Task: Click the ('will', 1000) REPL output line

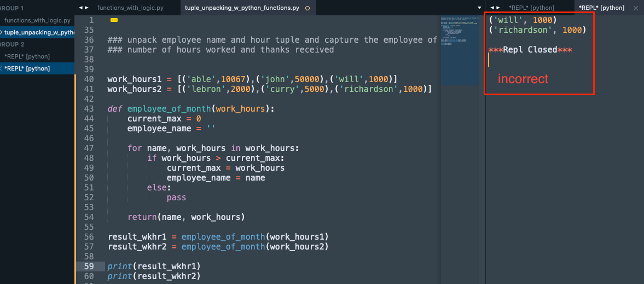Action: tap(523, 20)
